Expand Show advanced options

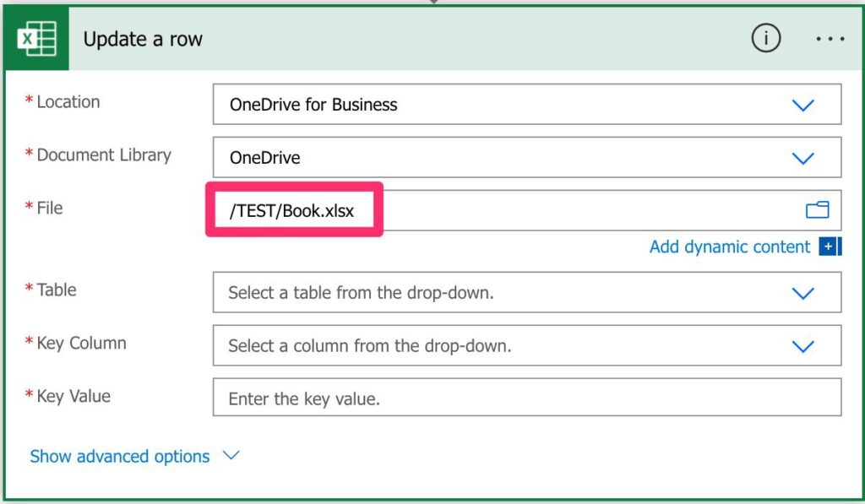coord(231,455)
